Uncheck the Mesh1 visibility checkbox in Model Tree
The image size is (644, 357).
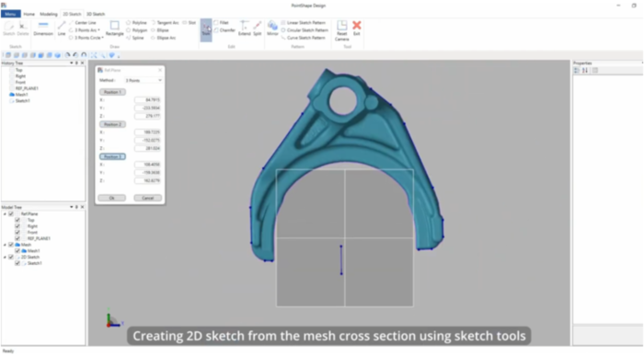pyautogui.click(x=17, y=250)
